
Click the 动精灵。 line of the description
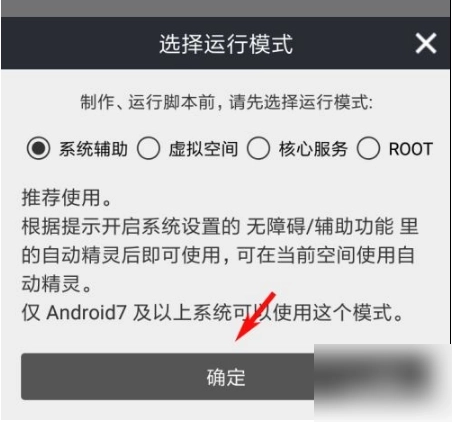tap(57, 284)
